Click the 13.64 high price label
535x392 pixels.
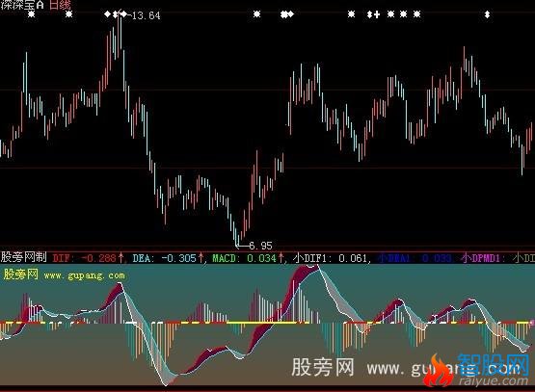click(x=146, y=15)
